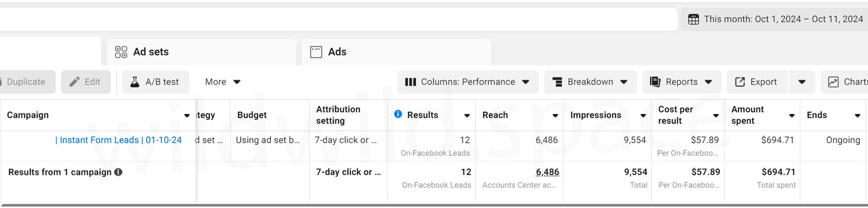Open the Reports dropdown
Image resolution: width=868 pixels, height=208 pixels.
point(681,82)
